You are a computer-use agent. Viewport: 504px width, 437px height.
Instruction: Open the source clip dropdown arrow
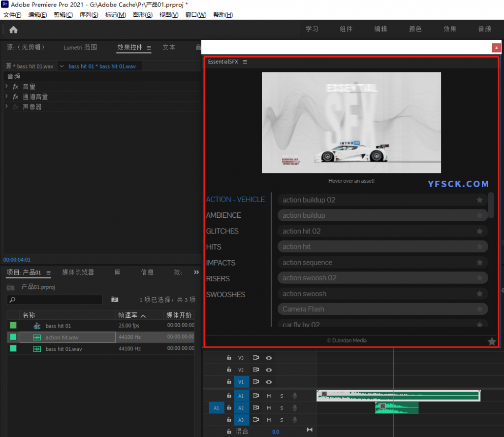(62, 67)
